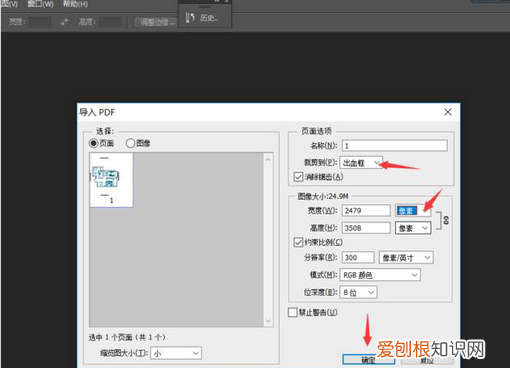Toggle the 约束比例 checkbox
The height and width of the screenshot is (368, 510).
coord(298,242)
